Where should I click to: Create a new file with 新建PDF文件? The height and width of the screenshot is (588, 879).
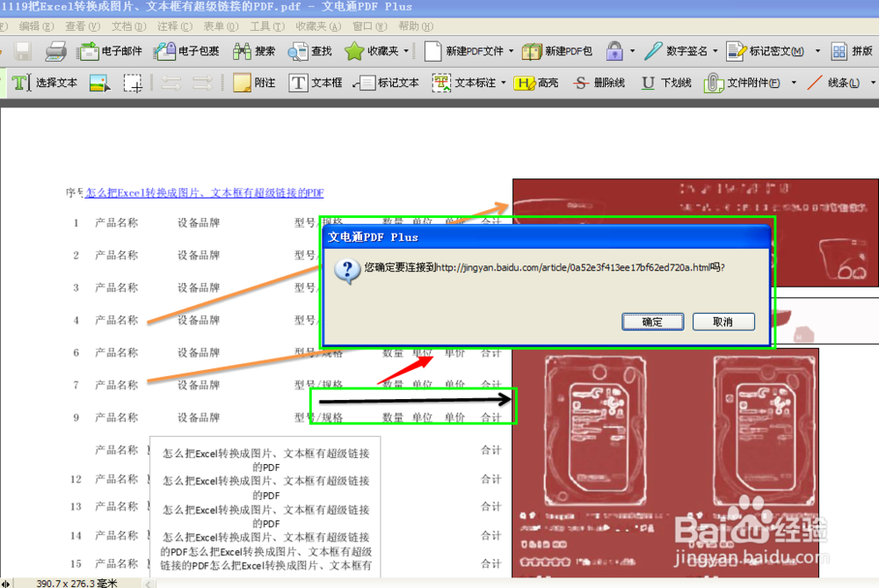(x=464, y=52)
